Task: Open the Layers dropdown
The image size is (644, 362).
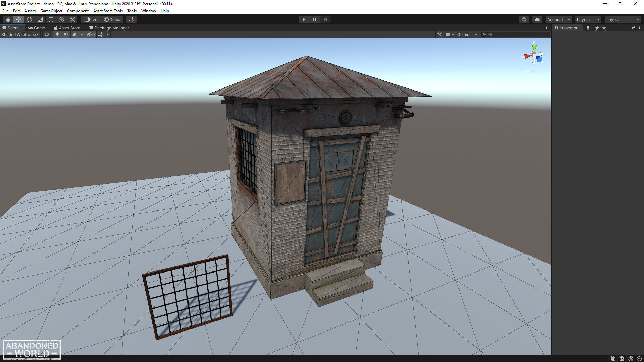Action: point(588,19)
